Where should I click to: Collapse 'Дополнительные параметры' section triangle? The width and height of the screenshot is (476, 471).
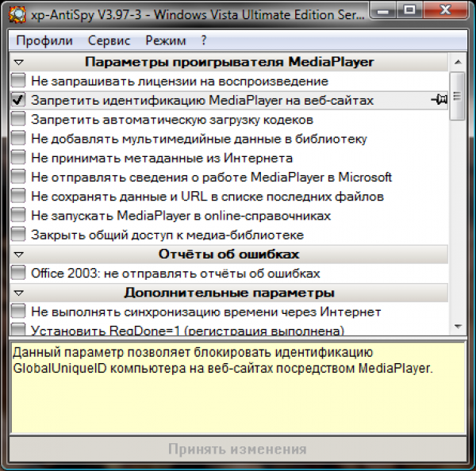(19, 293)
